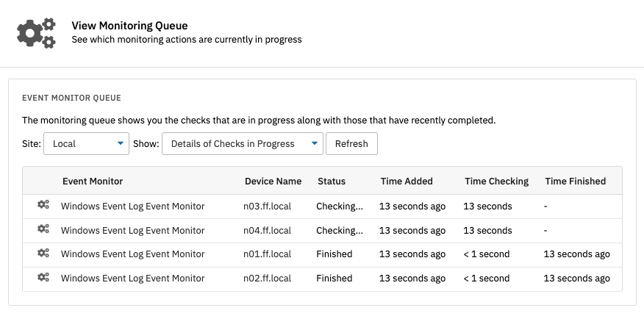Open the Site dropdown set to Local
The image size is (644, 316).
(86, 144)
